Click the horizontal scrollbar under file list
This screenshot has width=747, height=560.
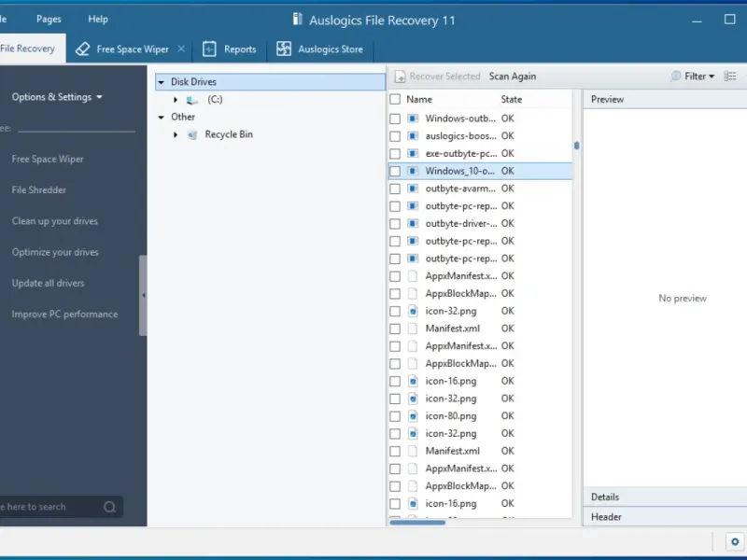(x=416, y=523)
